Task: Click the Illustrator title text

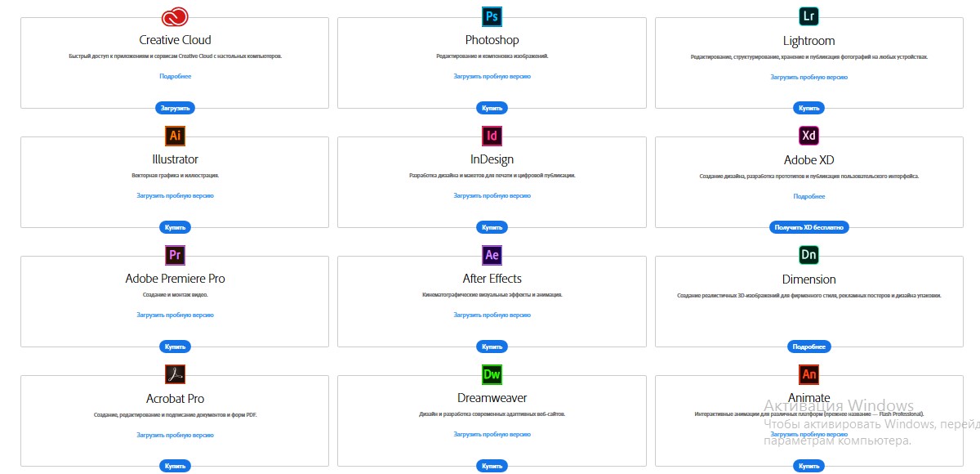Action: pos(175,159)
